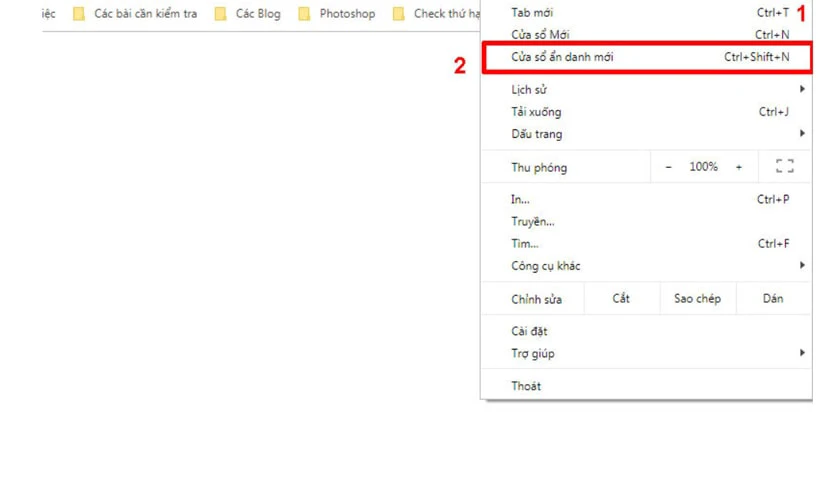Click the 'Dán' paste button
Viewport: 840px width, 500px height.
coord(773,298)
